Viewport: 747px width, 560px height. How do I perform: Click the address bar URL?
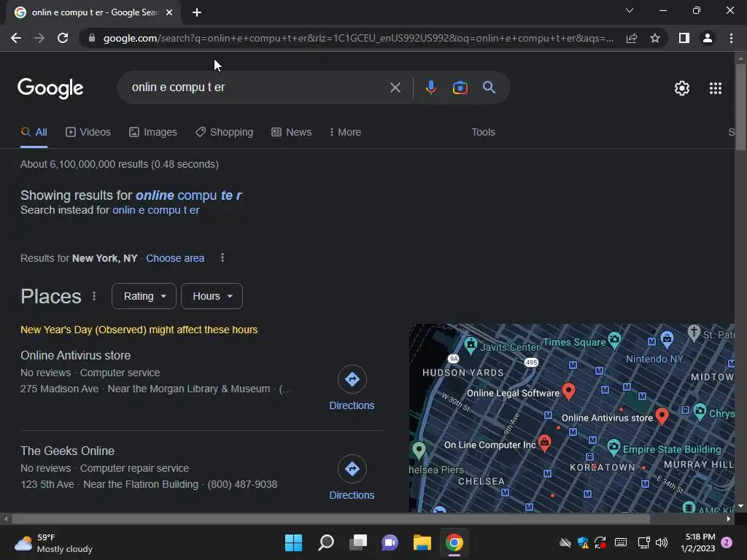[358, 38]
